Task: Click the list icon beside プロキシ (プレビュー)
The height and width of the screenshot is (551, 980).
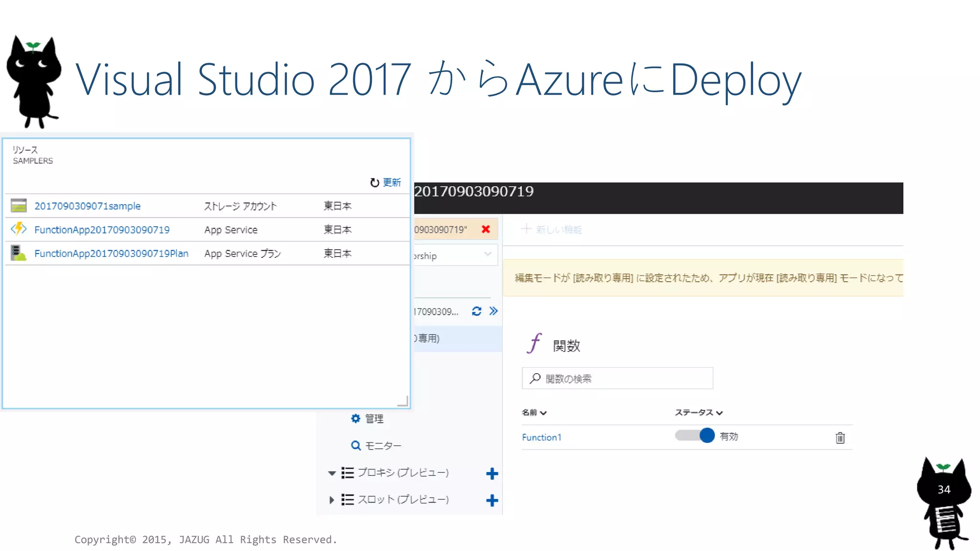Action: coord(348,473)
